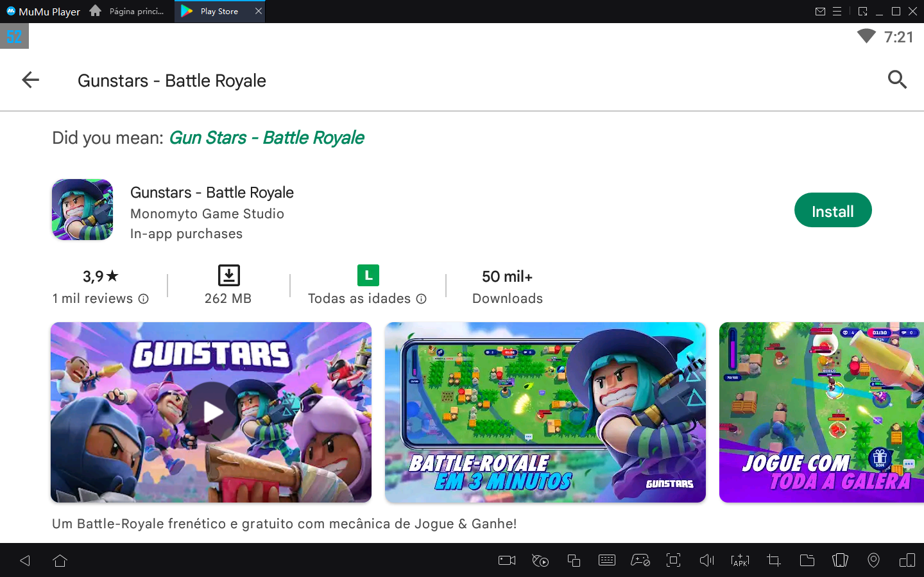Viewport: 924px width, 577px height.
Task: Click the screenshot crop icon
Action: 773,560
